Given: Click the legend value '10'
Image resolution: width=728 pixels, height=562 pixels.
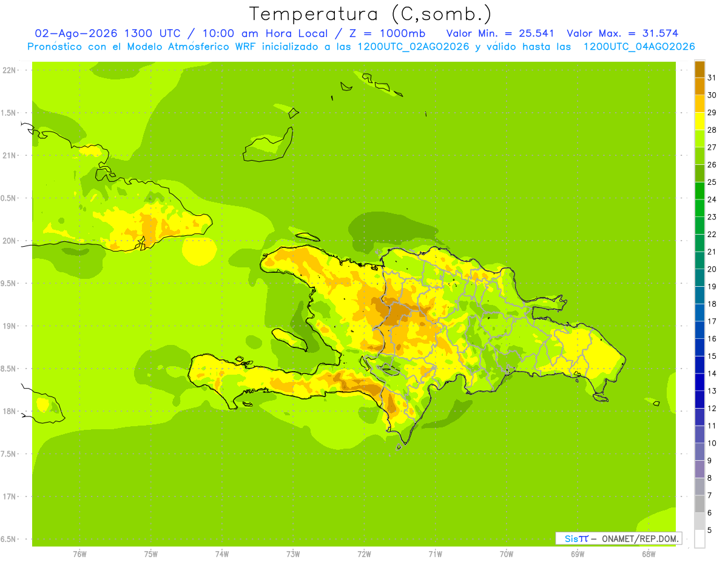Looking at the screenshot, I should click(x=712, y=443).
